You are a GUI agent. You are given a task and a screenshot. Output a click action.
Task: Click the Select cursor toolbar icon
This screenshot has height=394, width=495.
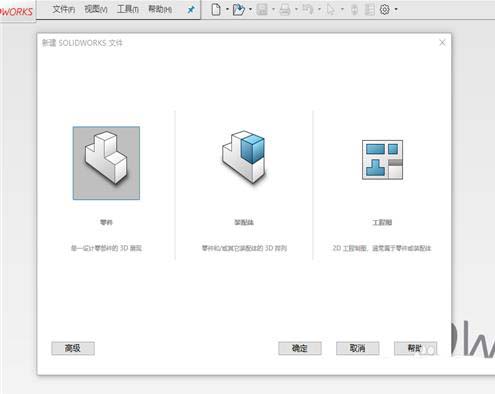pos(331,10)
